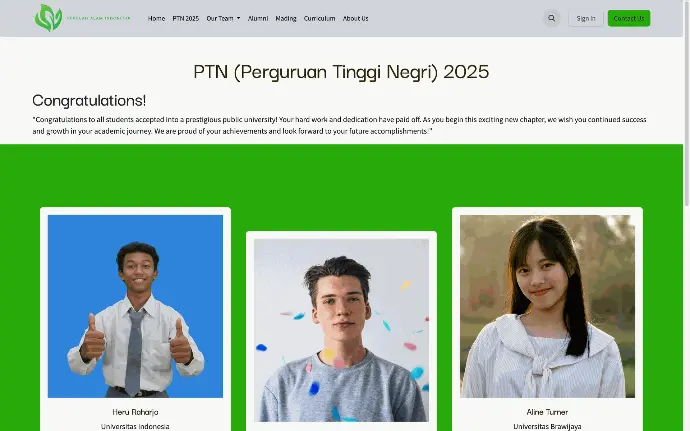This screenshot has height=431, width=690.
Task: Click the Universitas Indonesia caption
Action: click(x=135, y=426)
